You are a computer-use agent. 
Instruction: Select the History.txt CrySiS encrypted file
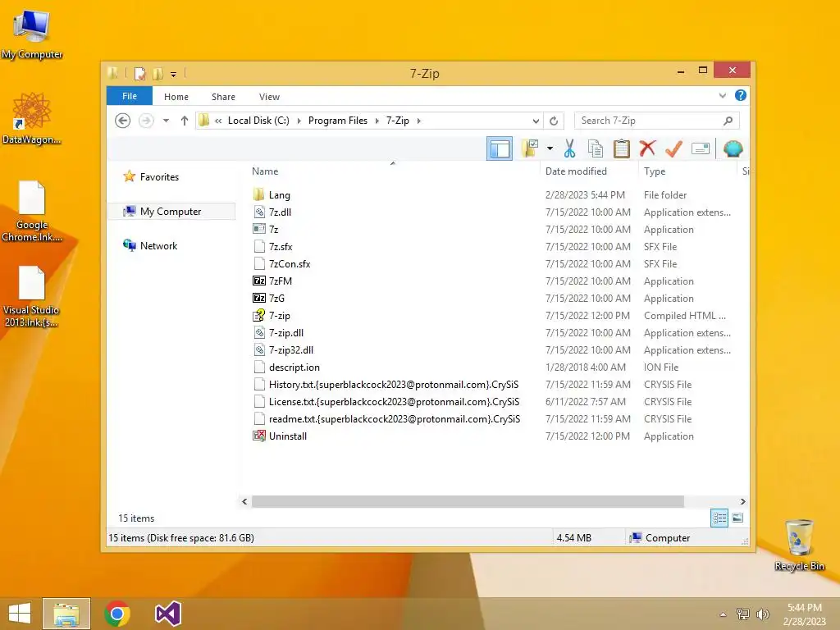(x=394, y=385)
